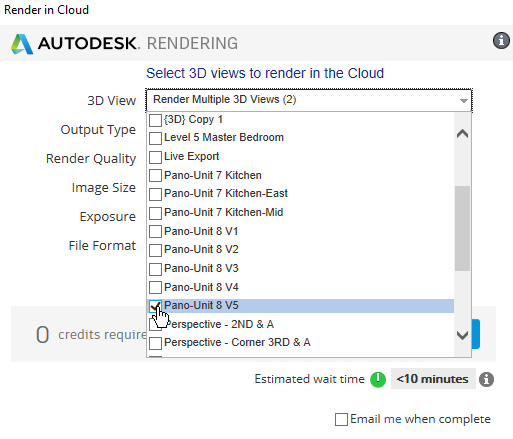Click the view list scrollbar thumb
This screenshot has width=513, height=439.
tap(462, 229)
